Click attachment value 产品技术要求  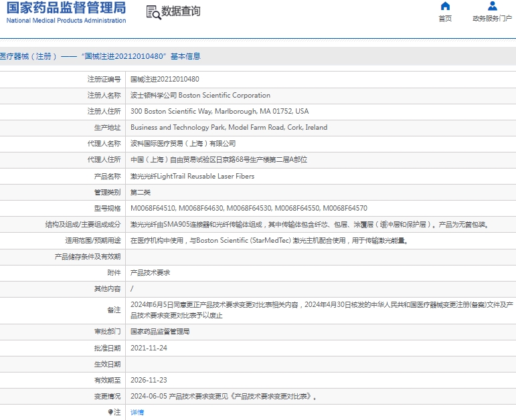150,273
